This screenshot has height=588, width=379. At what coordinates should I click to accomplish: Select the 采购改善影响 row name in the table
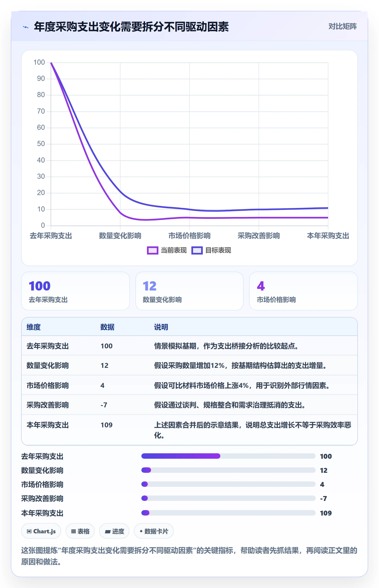pos(48,405)
